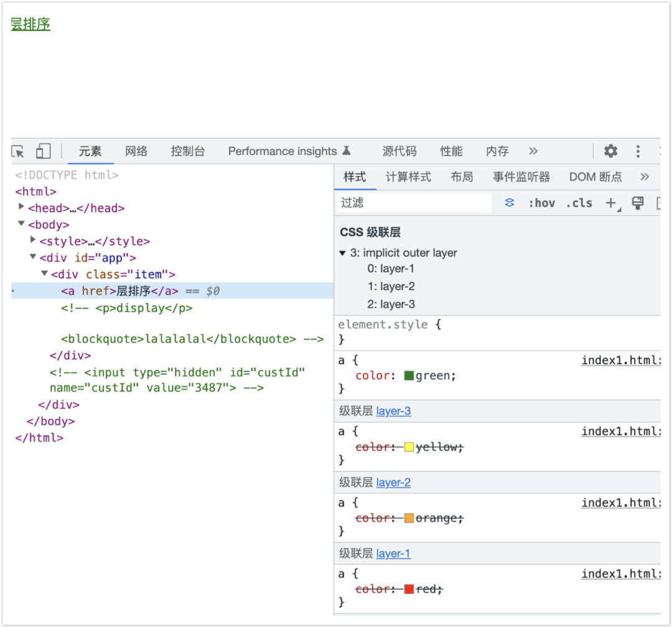Toggle the device toolbar icon
The height and width of the screenshot is (627, 672).
[43, 151]
